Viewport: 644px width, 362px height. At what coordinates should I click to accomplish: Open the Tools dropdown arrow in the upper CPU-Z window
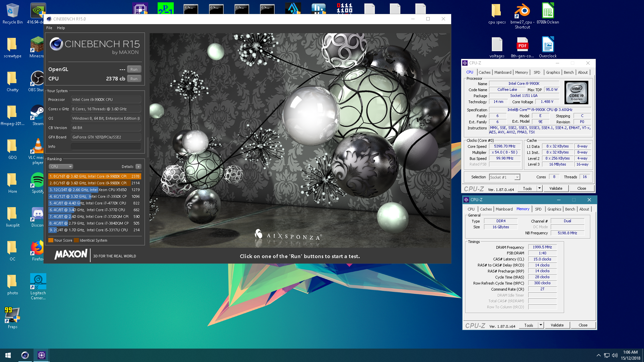539,188
